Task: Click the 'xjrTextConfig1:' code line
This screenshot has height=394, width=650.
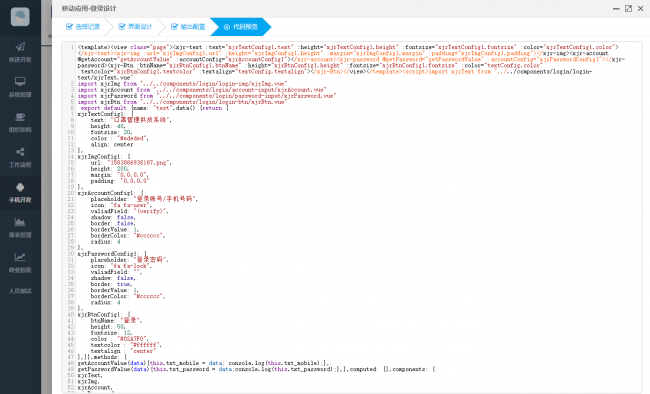Action: pos(106,114)
